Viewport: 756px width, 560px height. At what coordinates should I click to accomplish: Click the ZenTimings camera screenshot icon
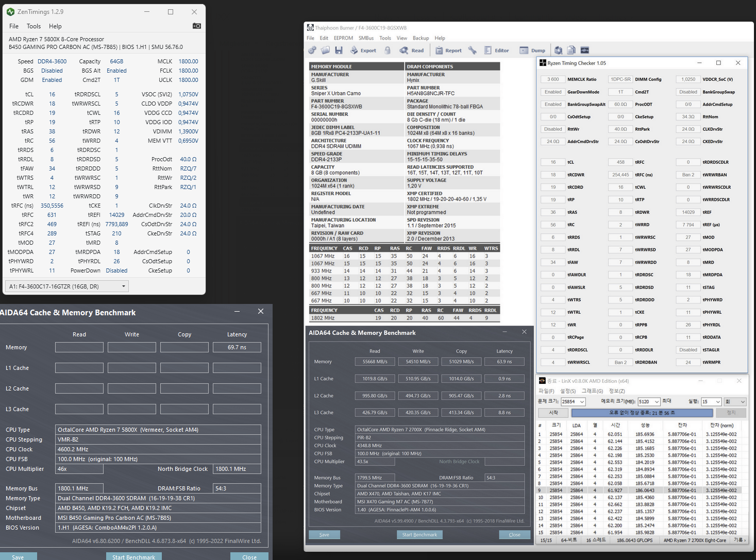tap(196, 26)
